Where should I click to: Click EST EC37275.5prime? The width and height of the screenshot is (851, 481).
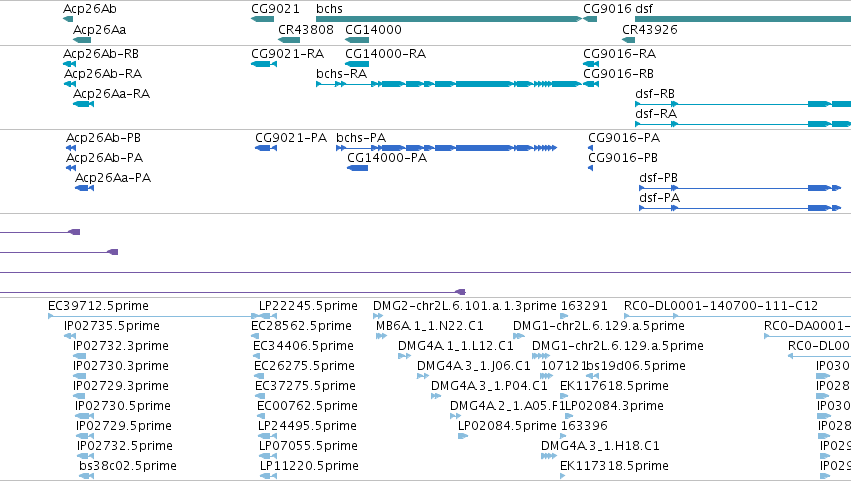[306, 387]
